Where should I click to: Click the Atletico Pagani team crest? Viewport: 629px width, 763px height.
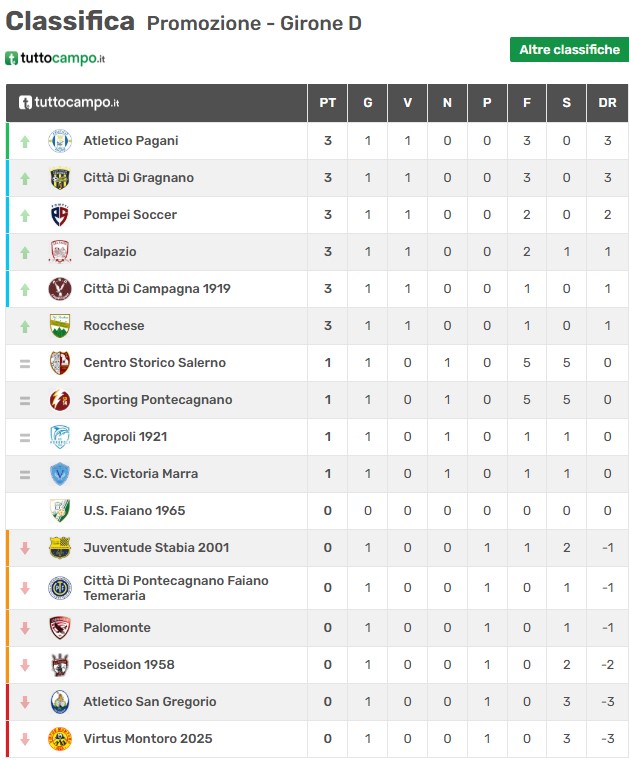60,141
